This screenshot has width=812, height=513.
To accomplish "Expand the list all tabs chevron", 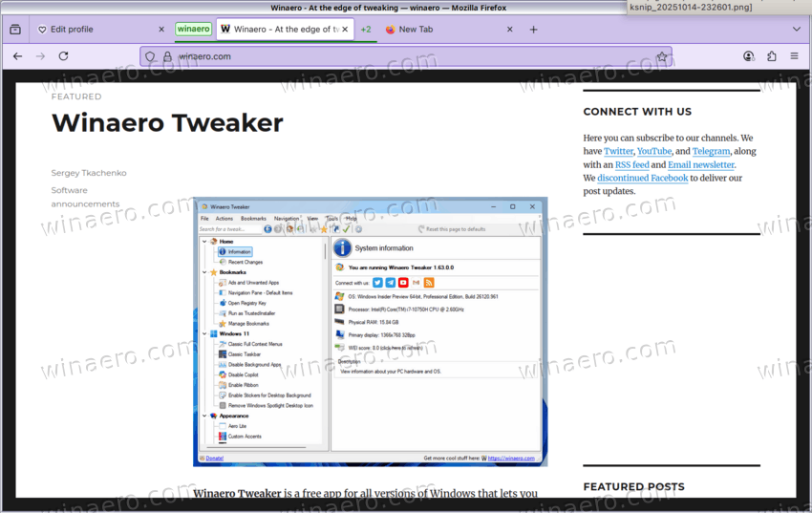I will [x=797, y=30].
